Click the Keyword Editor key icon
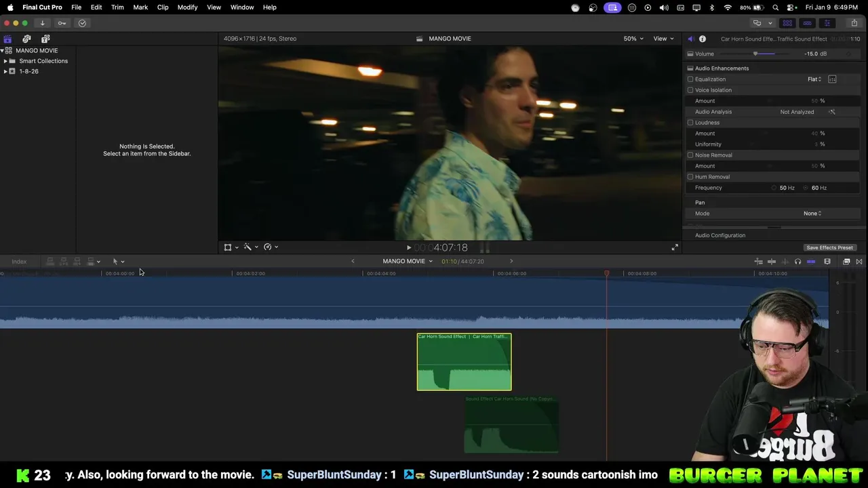868x488 pixels. tap(62, 23)
